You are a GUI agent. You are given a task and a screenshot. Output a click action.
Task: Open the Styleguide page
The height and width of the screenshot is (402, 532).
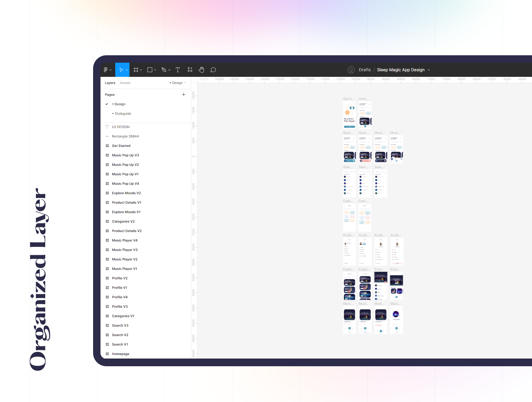coord(123,114)
